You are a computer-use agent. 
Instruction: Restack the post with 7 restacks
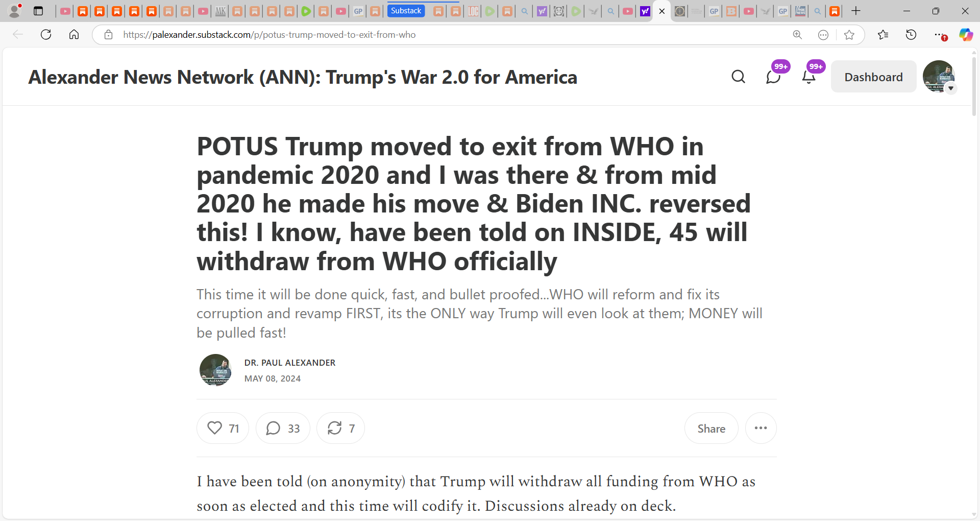point(340,428)
